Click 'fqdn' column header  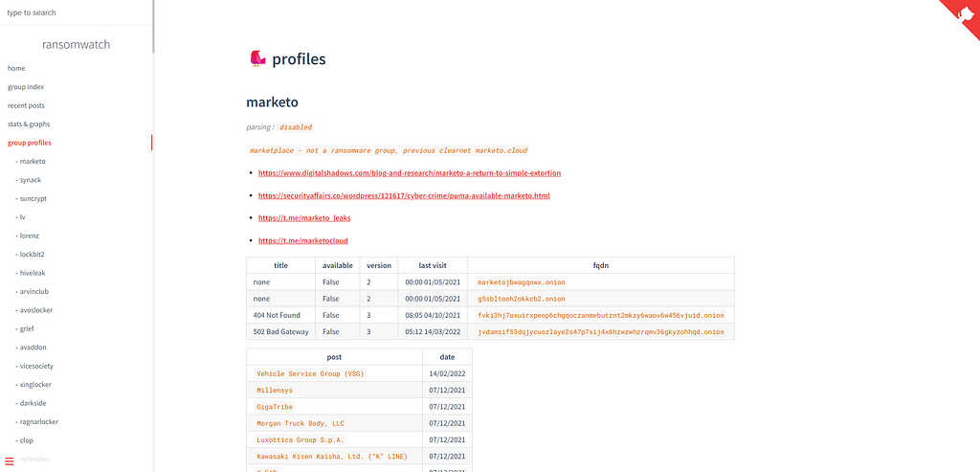click(601, 265)
